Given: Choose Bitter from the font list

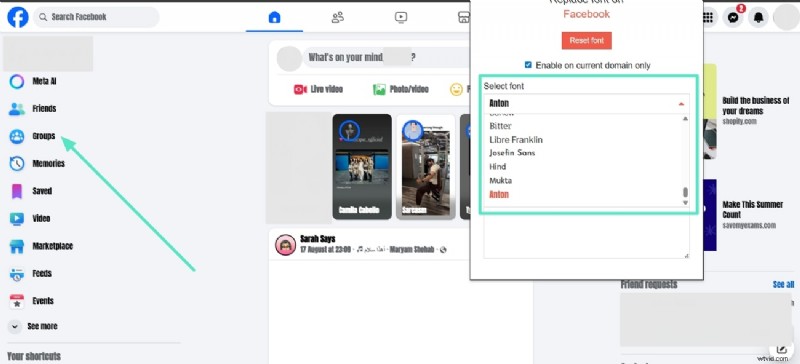Looking at the screenshot, I should pyautogui.click(x=501, y=126).
